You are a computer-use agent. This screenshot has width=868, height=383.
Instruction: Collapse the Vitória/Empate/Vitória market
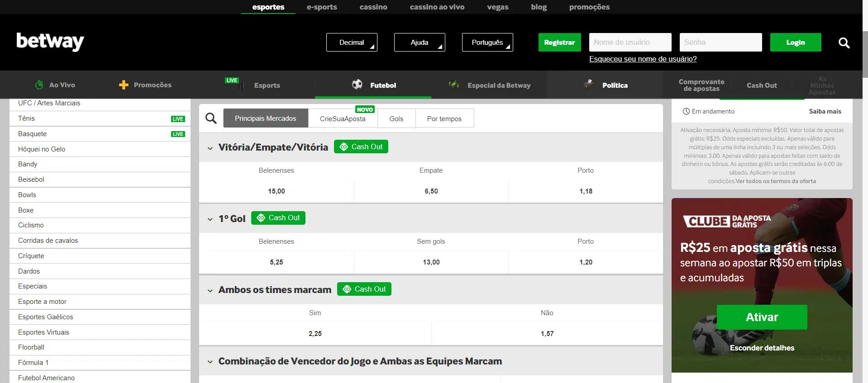[210, 148]
